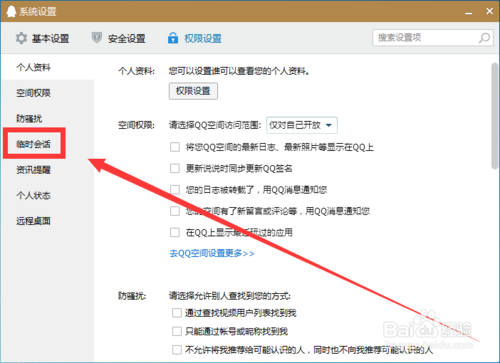Switch to the 权限设置 tab
This screenshot has width=500, height=363.
tap(195, 38)
